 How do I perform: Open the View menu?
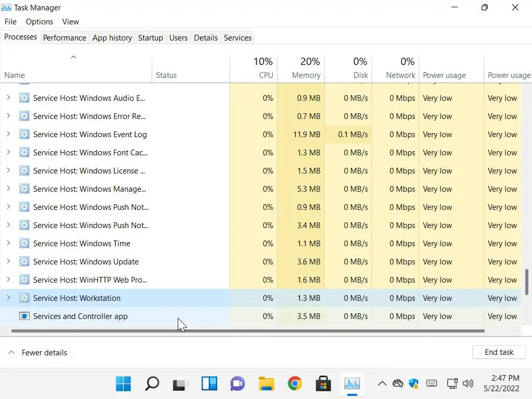coord(71,22)
